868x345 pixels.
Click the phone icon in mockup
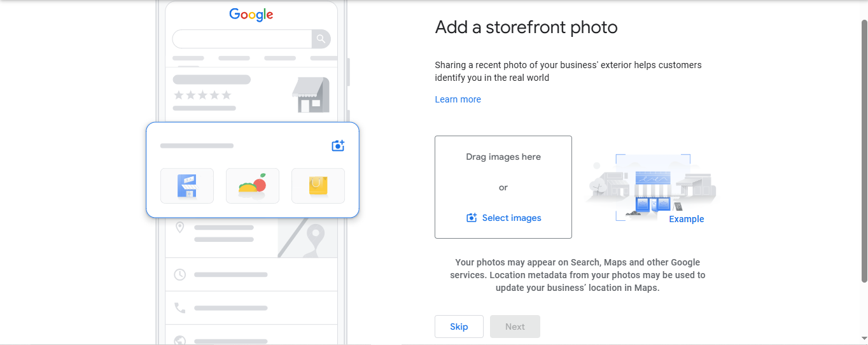180,308
